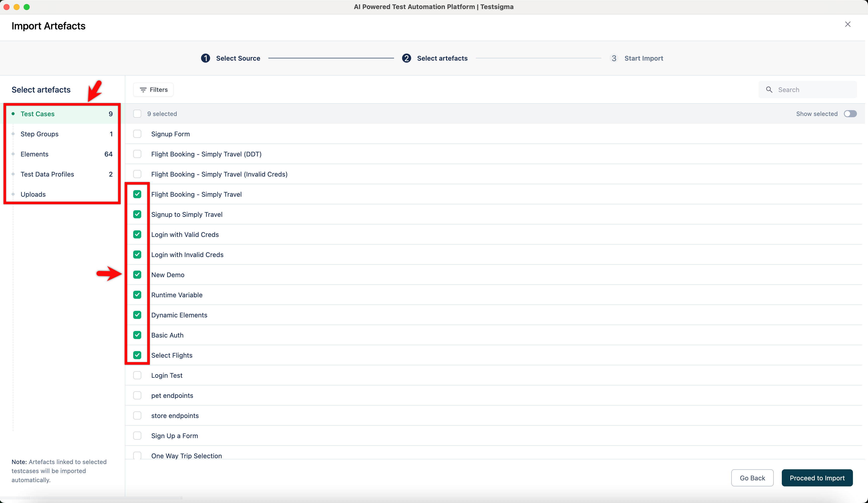Select the Uploads category
Viewport: 868px width, 503px height.
(x=33, y=194)
